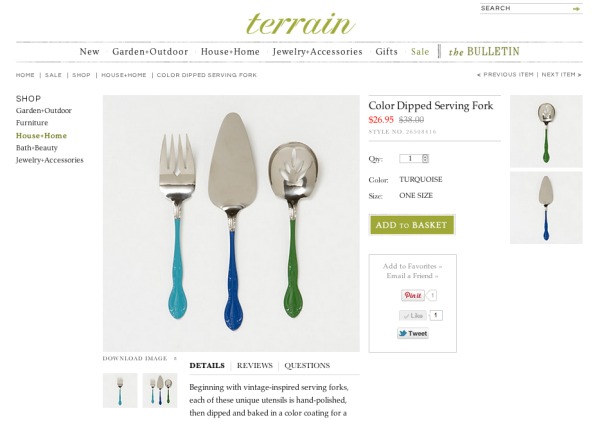Viewport: 600px width, 422px height.
Task: Open Bath+Beauty in the Shop sidebar
Action: click(37, 148)
